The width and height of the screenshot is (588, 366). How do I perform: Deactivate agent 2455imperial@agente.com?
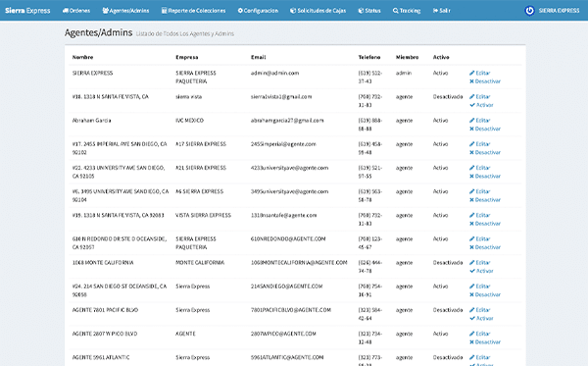coord(485,152)
